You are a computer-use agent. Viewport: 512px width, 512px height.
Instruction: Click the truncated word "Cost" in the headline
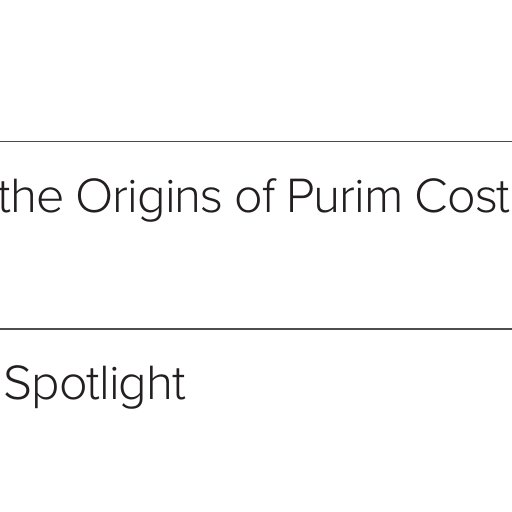pos(463,196)
